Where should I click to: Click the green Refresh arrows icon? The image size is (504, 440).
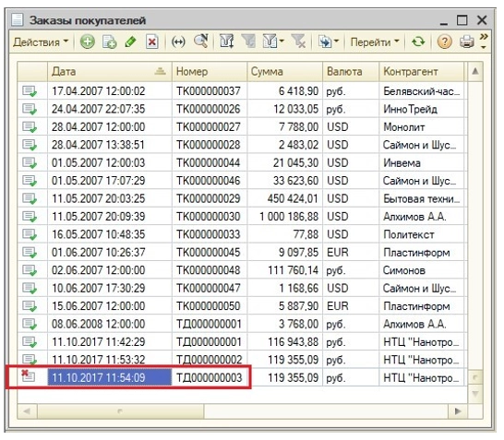point(418,42)
